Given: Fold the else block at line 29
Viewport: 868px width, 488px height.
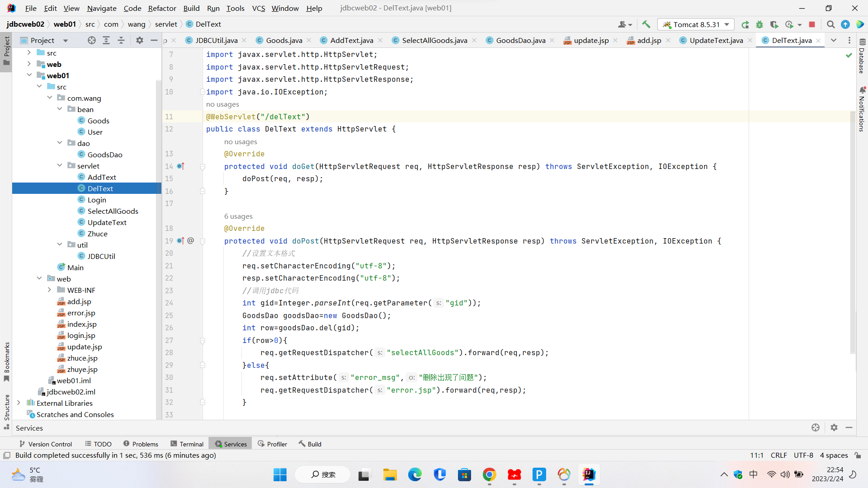Looking at the screenshot, I should (x=203, y=365).
